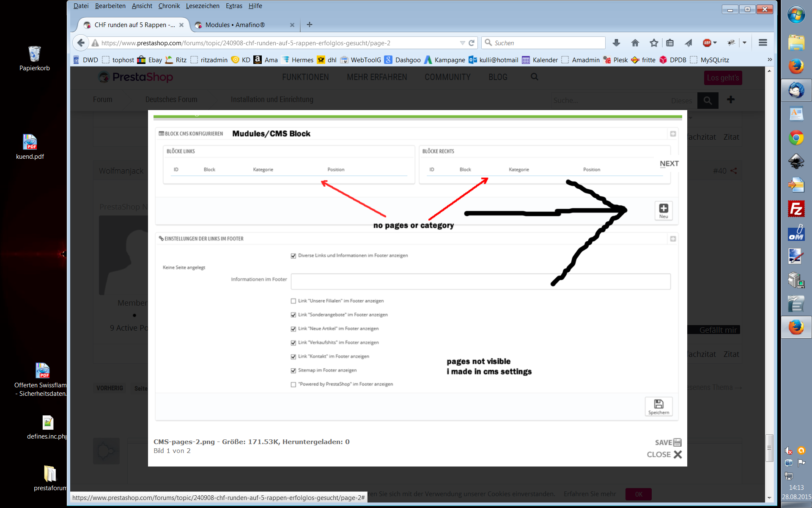
Task: Close the image lightbox with CLOSE X
Action: [664, 454]
